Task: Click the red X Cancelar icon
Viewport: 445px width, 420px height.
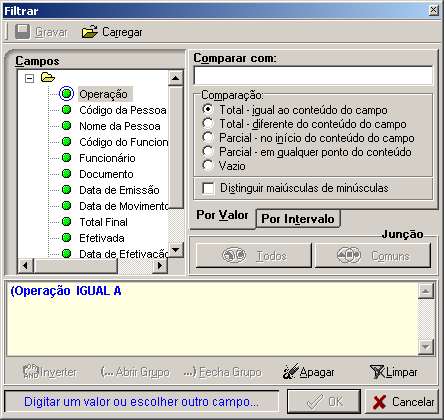Action: [x=380, y=402]
